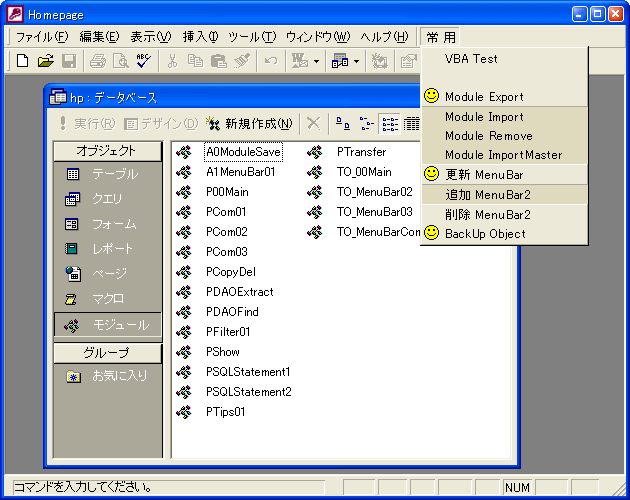The height and width of the screenshot is (500, 630).
Task: Open the ツール(T) menu
Action: point(251,37)
